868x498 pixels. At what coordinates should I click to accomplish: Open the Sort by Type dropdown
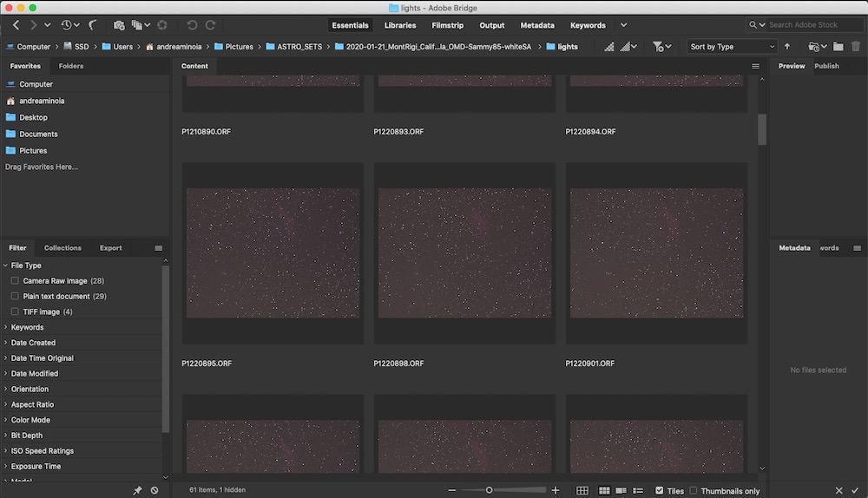point(732,47)
